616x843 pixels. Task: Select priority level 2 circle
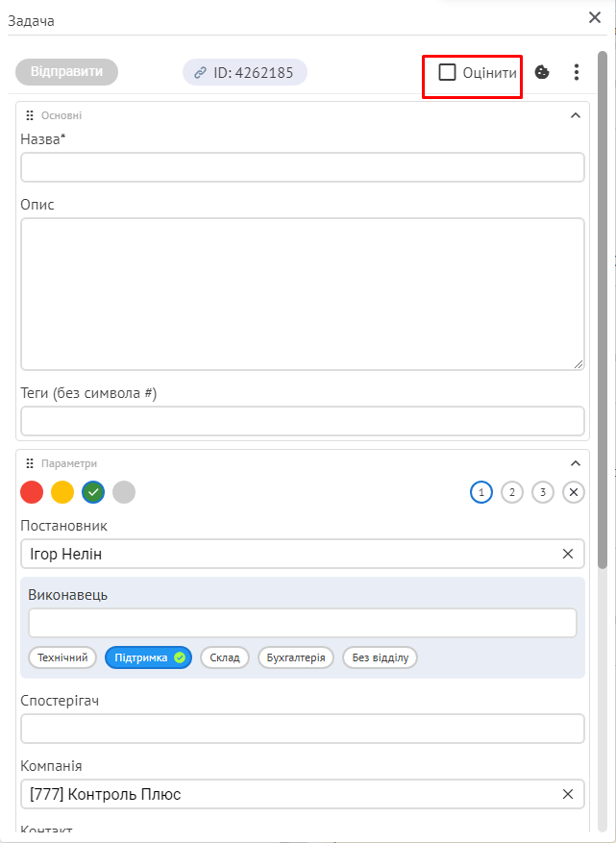511,492
